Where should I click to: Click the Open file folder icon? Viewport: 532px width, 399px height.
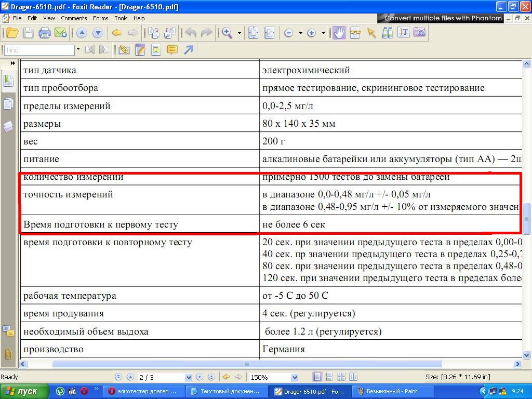pos(12,33)
